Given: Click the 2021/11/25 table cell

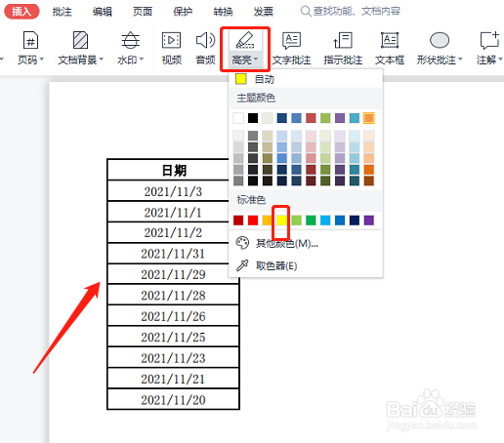Looking at the screenshot, I should tap(173, 337).
